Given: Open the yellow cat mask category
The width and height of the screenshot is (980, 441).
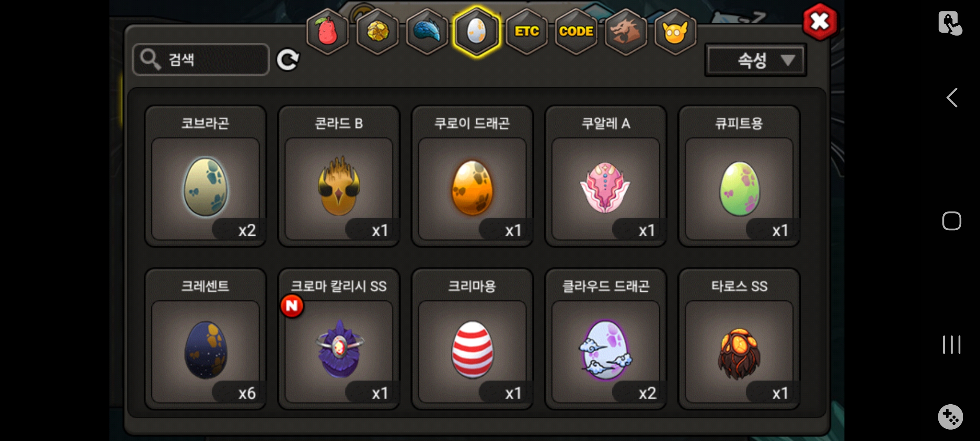Looking at the screenshot, I should [x=675, y=31].
